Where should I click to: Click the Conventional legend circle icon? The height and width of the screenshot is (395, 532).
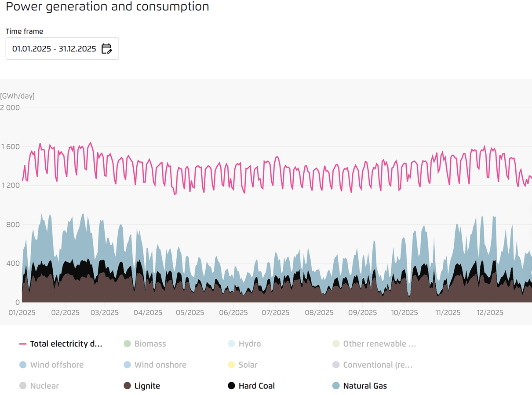tap(336, 365)
